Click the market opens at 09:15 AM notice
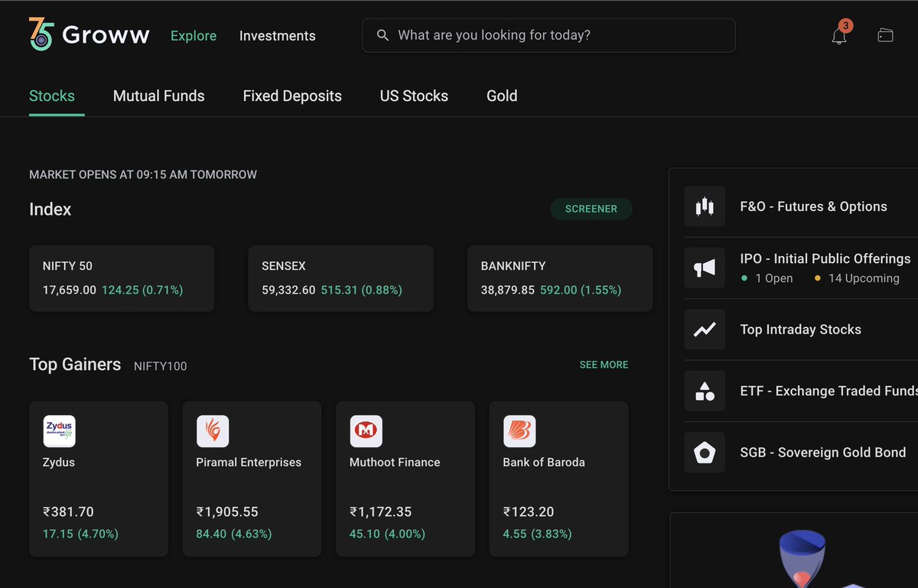This screenshot has width=918, height=588. click(143, 174)
